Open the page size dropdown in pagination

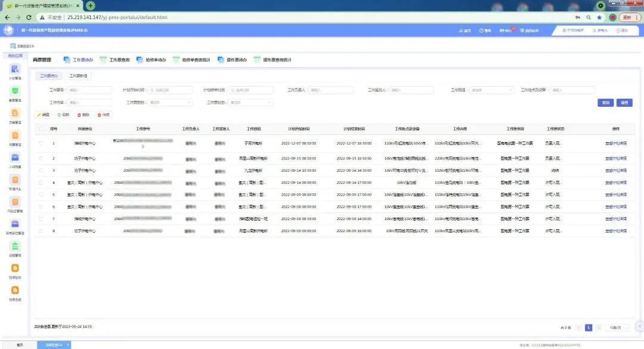coord(617,328)
